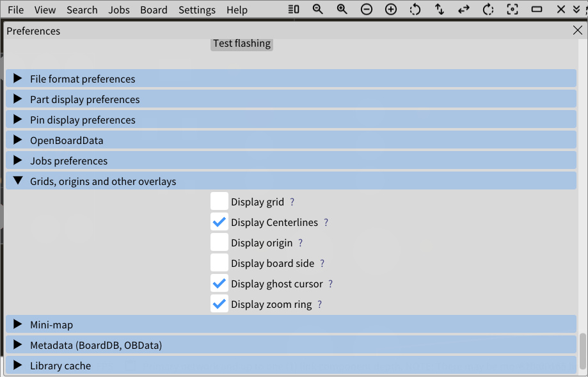Image resolution: width=588 pixels, height=377 pixels.
Task: Mirror board horizontally with left-right arrows
Action: (x=464, y=10)
